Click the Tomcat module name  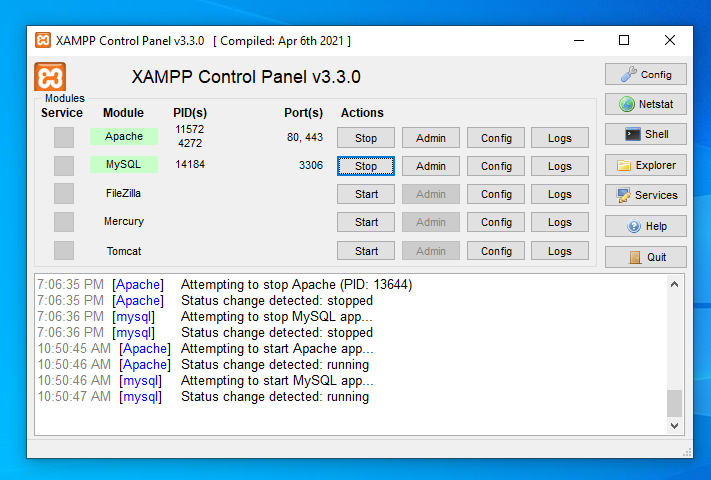tap(124, 251)
